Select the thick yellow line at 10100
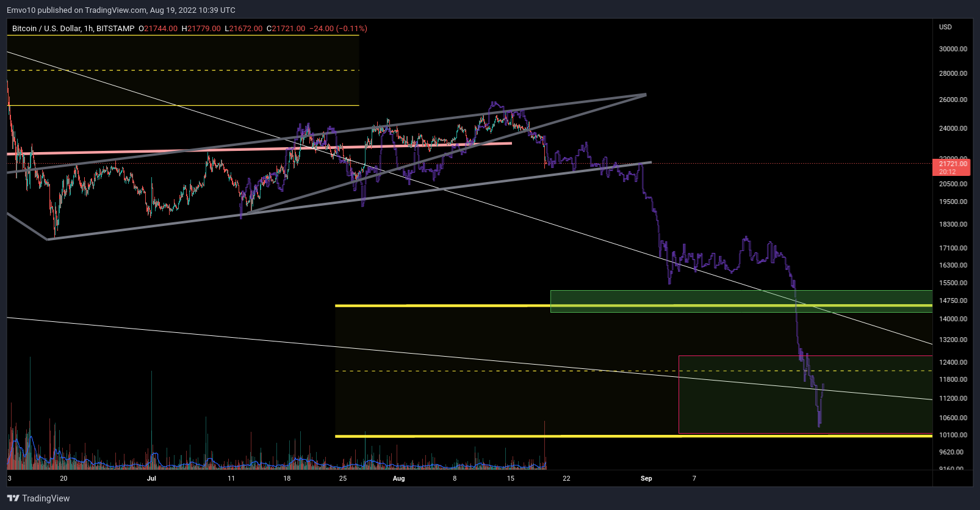 click(x=633, y=436)
